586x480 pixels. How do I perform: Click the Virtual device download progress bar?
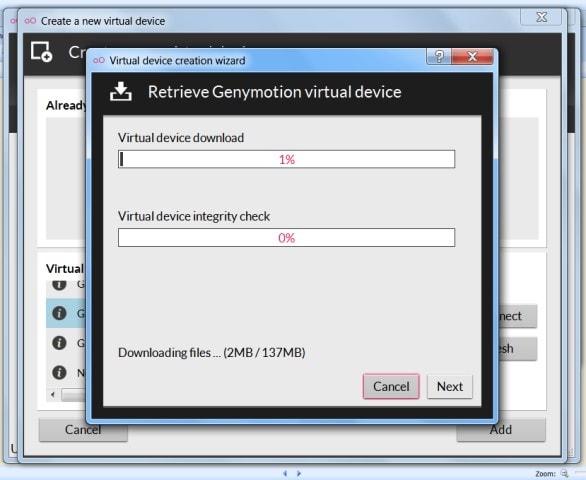[x=286, y=159]
